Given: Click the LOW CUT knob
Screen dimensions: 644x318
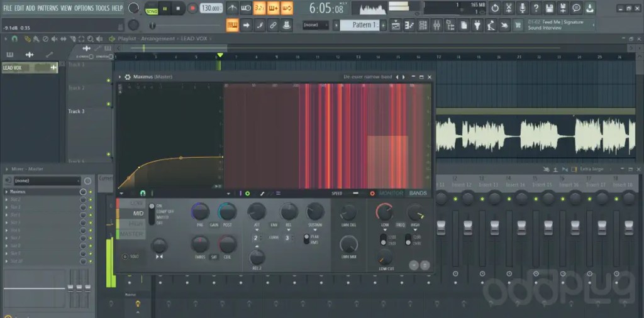Looking at the screenshot, I should pyautogui.click(x=385, y=257).
